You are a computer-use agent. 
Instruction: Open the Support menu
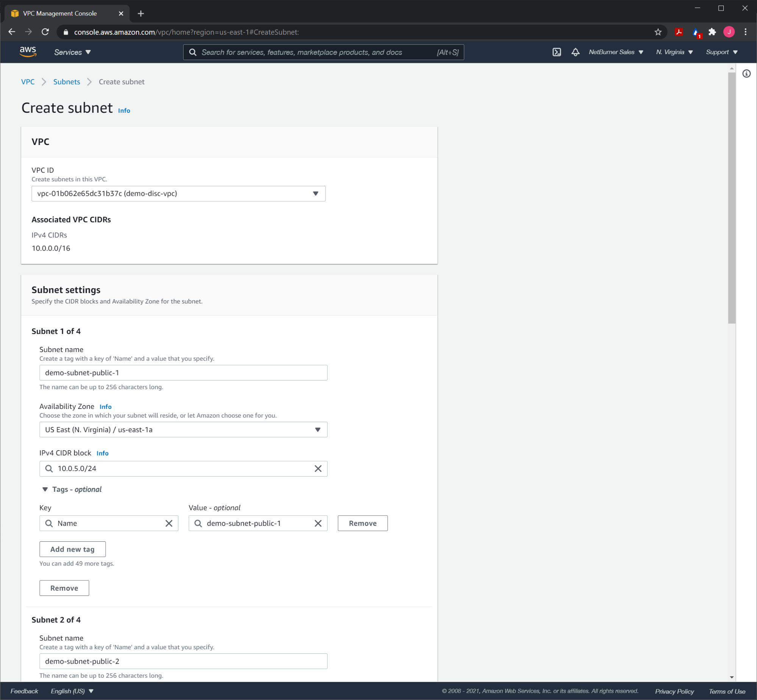721,52
